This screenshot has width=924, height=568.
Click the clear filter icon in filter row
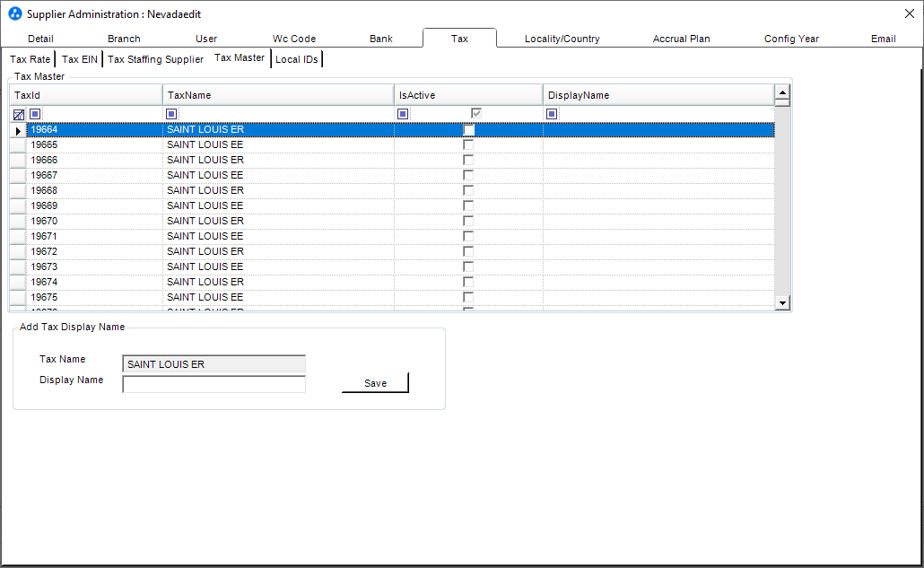tap(19, 114)
